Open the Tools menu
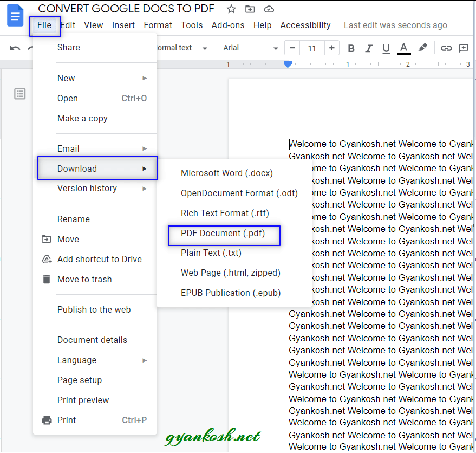 (192, 25)
